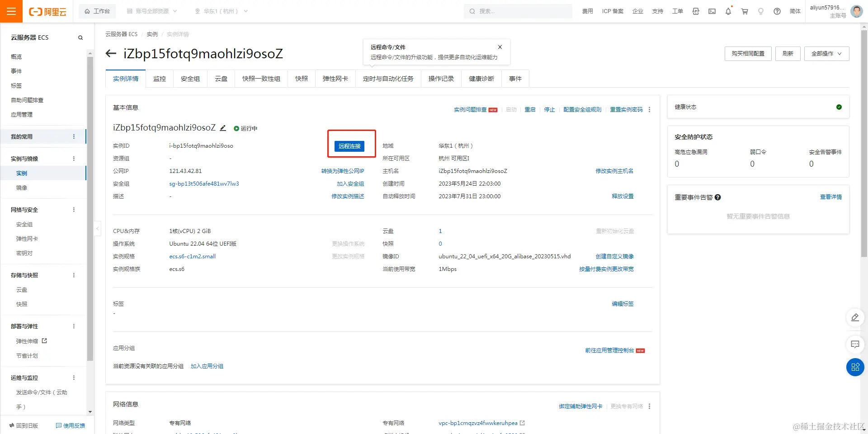The image size is (868, 434).
Task: Switch to the 快照一致性组 tab
Action: (261, 79)
